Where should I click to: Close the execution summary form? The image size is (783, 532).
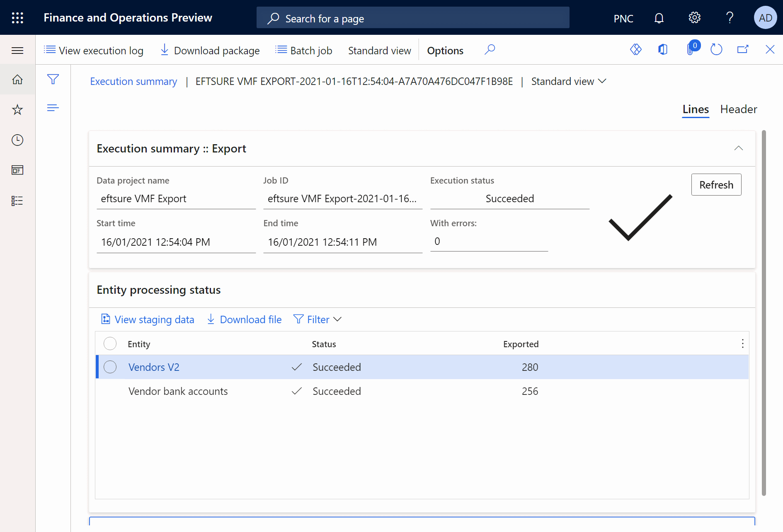tap(770, 50)
